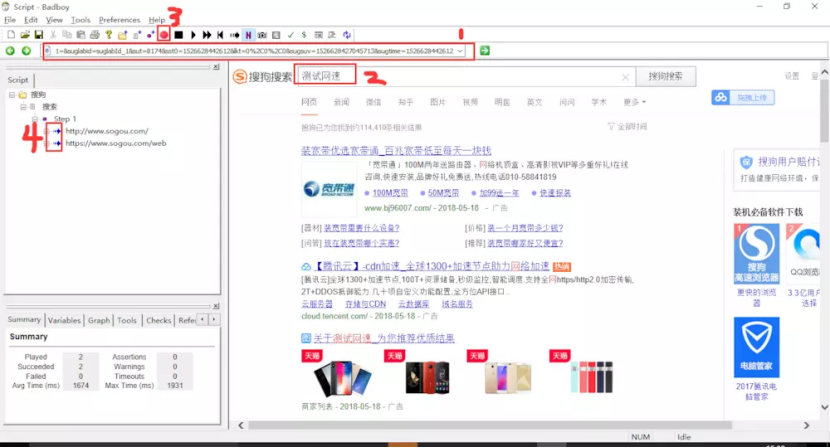Collapse the 搜狗 suite node
This screenshot has width=830, height=448.
[x=12, y=95]
